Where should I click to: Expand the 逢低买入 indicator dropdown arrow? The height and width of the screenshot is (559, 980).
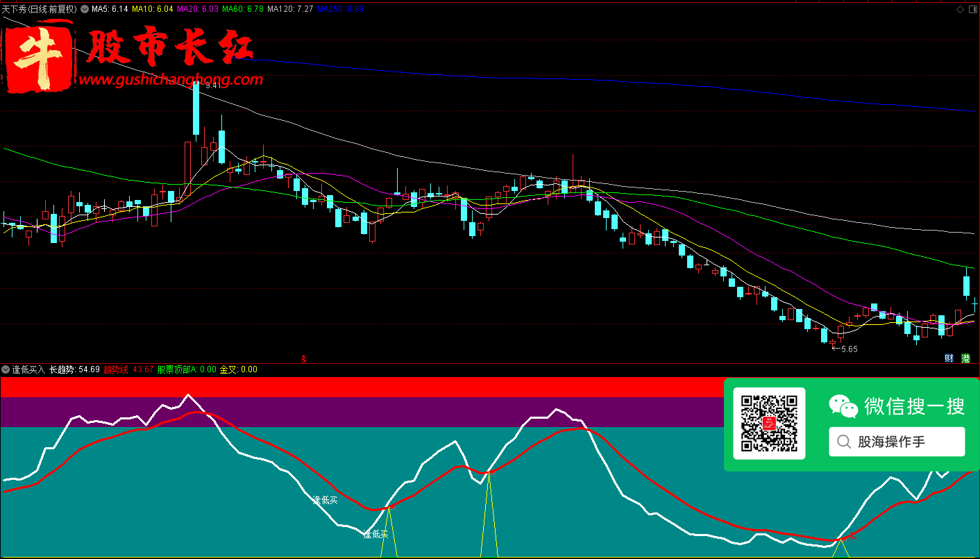point(6,369)
